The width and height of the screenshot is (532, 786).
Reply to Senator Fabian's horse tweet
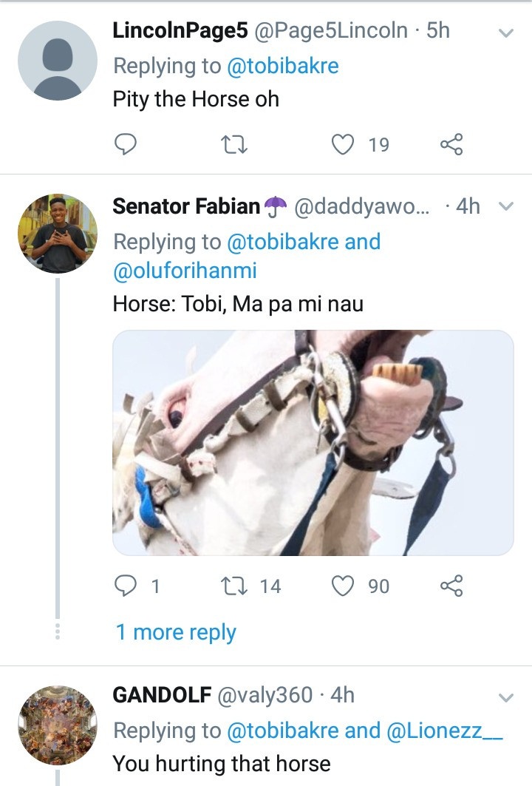pos(126,586)
